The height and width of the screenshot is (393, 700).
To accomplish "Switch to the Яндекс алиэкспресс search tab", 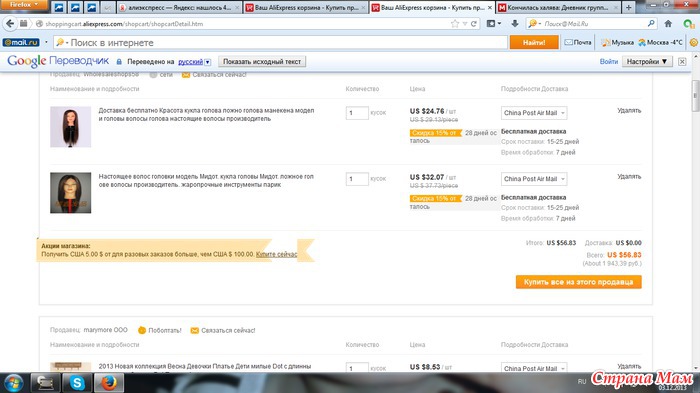I will pos(179,8).
